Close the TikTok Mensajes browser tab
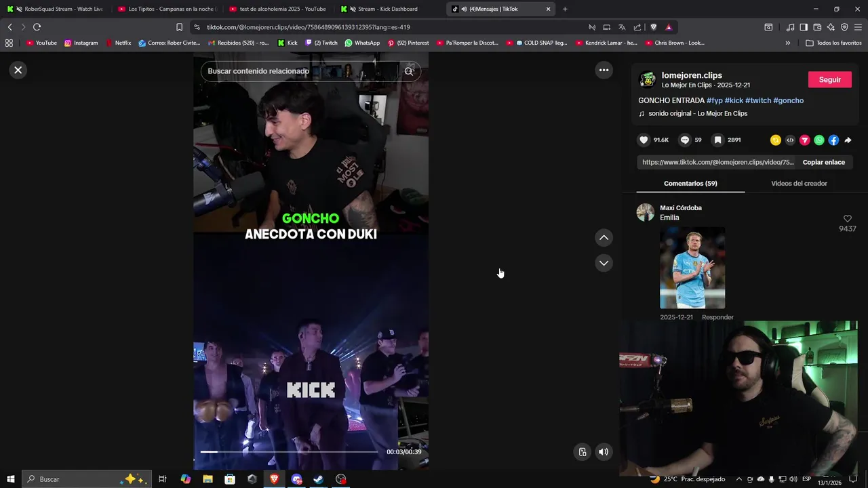This screenshot has height=488, width=868. 548,9
